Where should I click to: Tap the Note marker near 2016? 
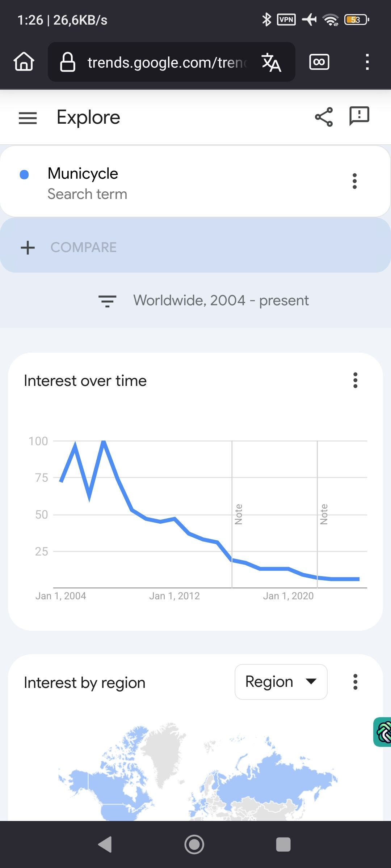(238, 514)
